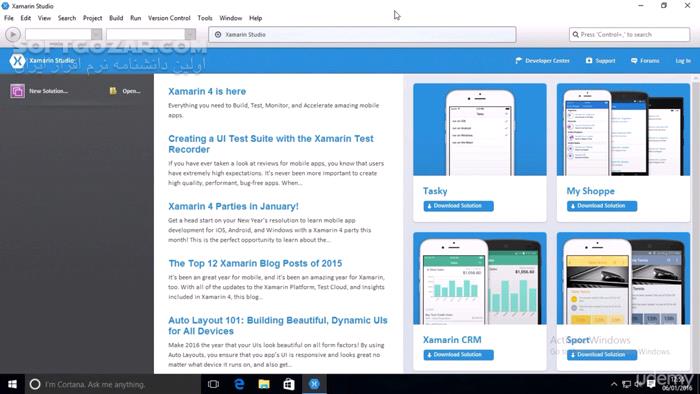This screenshot has width=700, height=394.
Task: Click the Open... label in sidebar
Action: (131, 91)
